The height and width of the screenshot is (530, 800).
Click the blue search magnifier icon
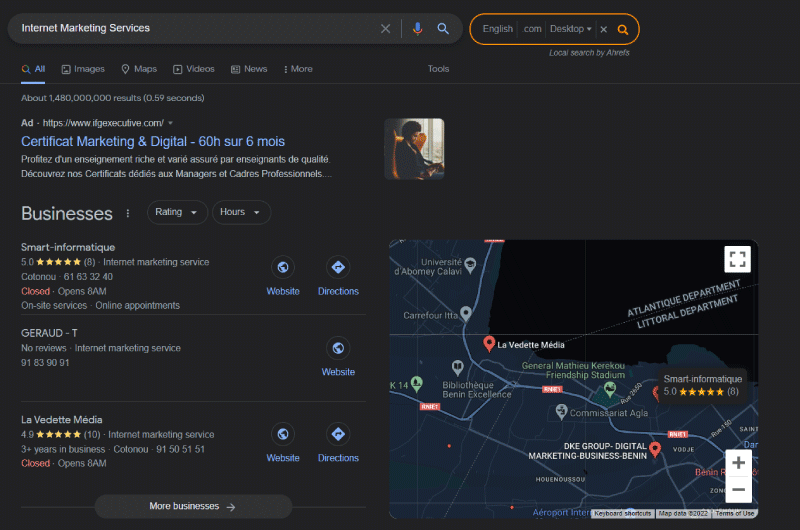pyautogui.click(x=443, y=29)
